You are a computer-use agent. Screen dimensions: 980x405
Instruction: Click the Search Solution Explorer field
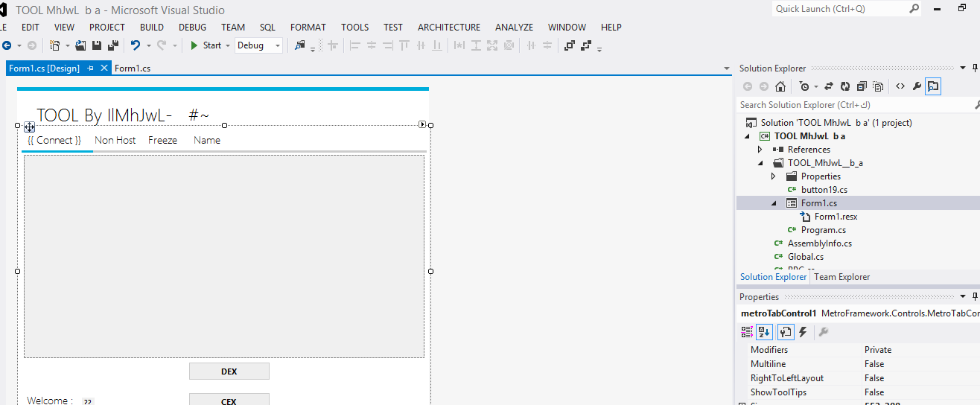coord(853,105)
